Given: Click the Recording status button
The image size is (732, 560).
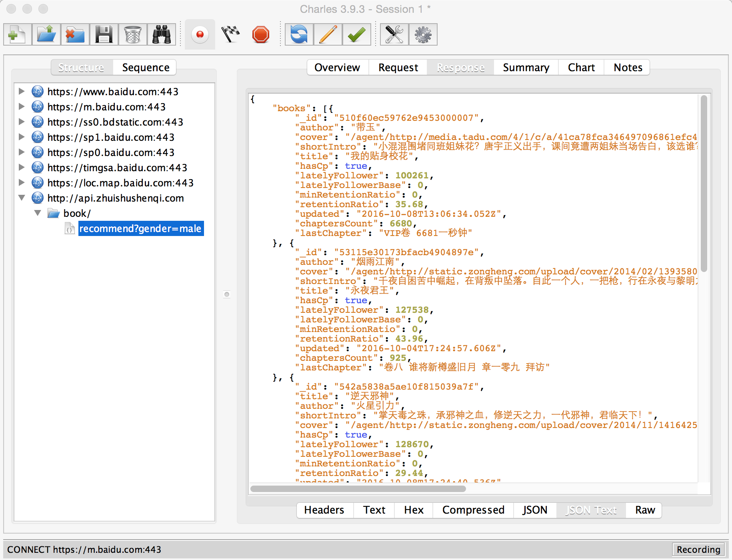Looking at the screenshot, I should [698, 550].
